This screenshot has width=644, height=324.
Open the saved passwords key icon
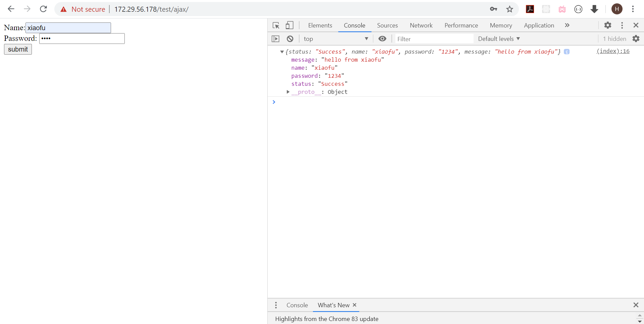point(493,9)
